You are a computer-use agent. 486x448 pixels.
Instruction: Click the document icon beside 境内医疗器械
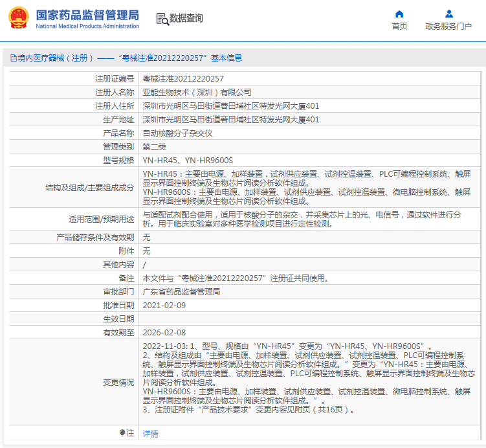pos(14,58)
